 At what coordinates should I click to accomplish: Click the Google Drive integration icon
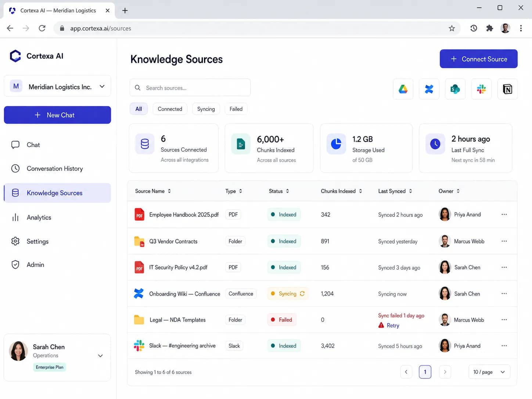click(x=403, y=89)
